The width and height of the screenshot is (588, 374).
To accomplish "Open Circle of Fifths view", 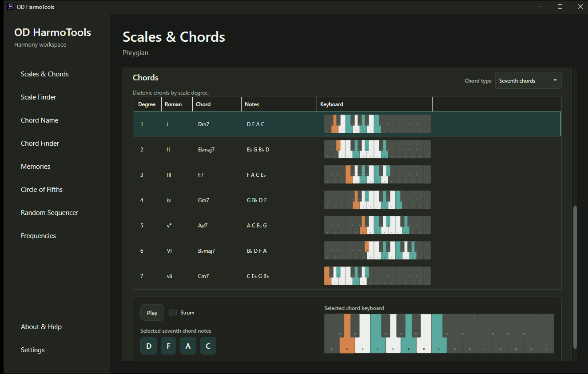I will coord(42,190).
